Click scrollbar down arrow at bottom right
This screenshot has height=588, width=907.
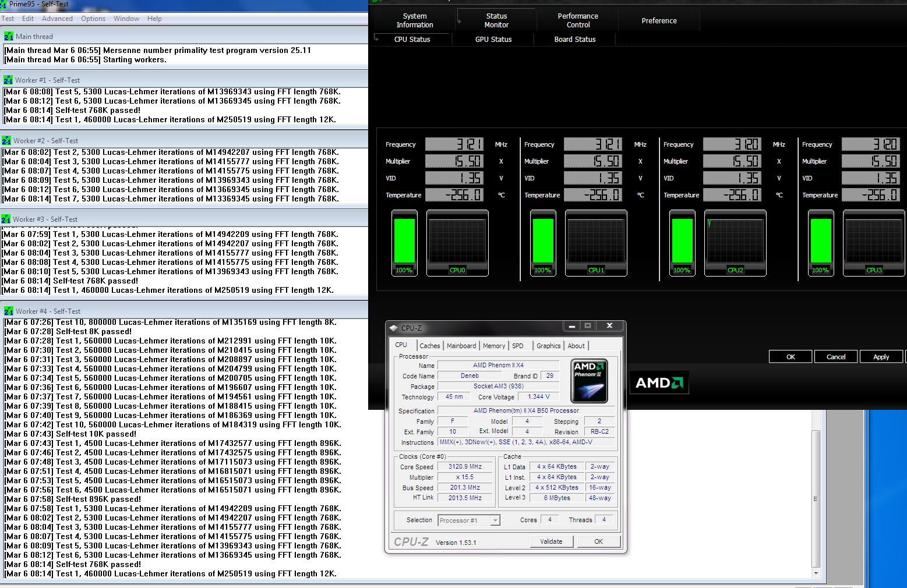point(816,573)
